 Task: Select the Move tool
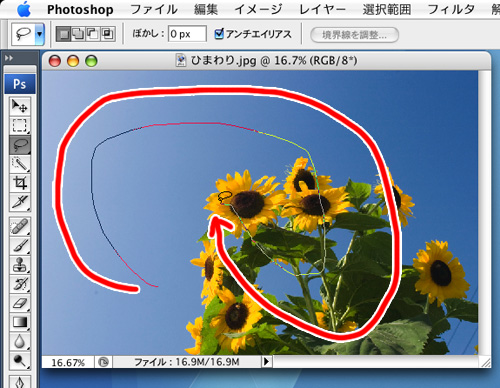pyautogui.click(x=20, y=106)
